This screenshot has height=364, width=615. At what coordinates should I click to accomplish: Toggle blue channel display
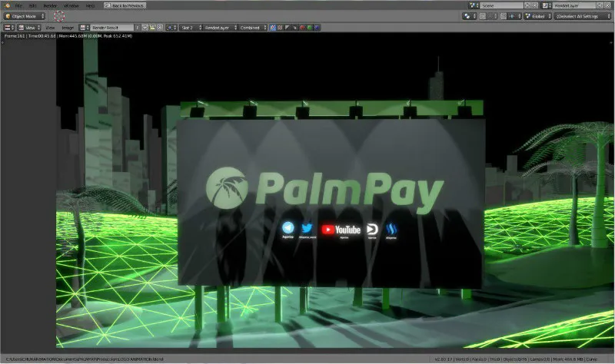pos(317,28)
